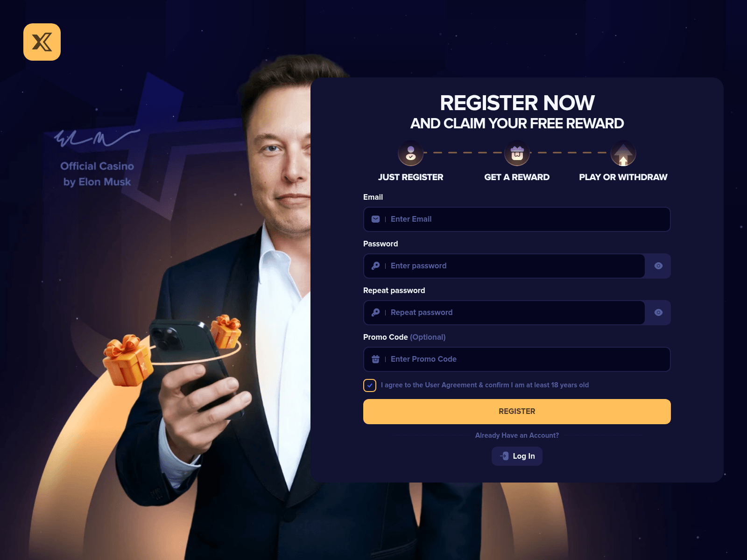
Task: Click into the Enter password field
Action: click(514, 266)
